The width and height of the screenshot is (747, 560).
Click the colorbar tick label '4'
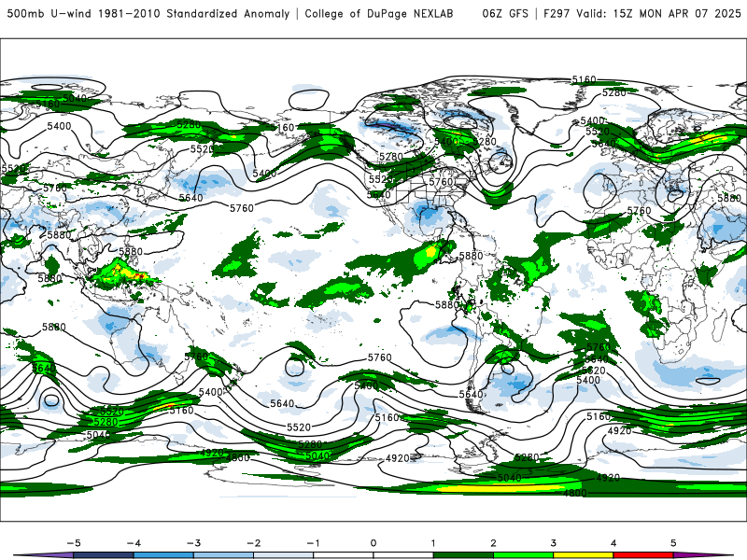613,543
